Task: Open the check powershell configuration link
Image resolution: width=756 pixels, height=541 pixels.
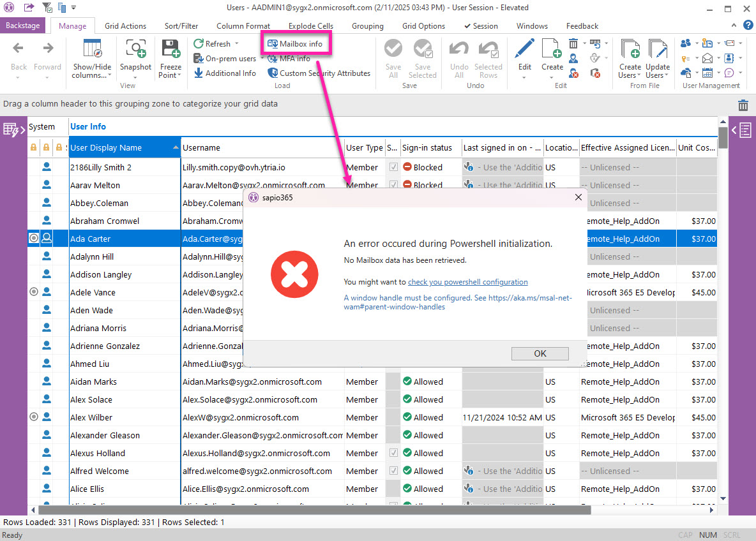Action: click(467, 282)
